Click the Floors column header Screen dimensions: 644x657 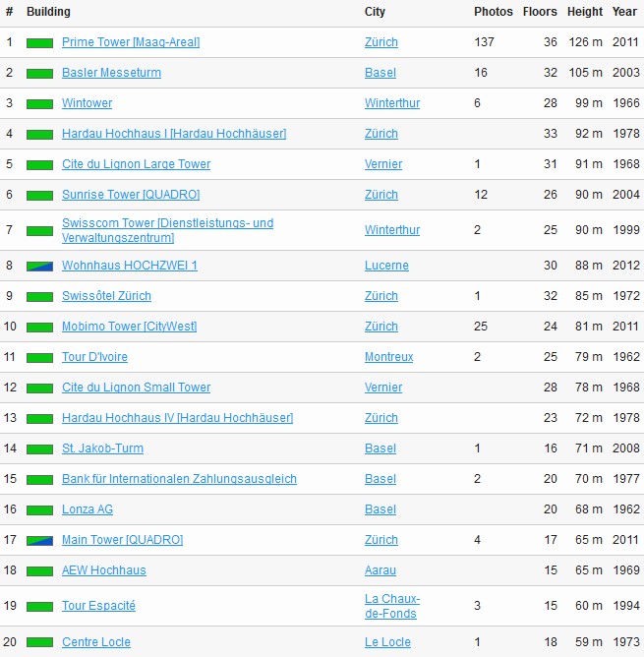pos(540,12)
